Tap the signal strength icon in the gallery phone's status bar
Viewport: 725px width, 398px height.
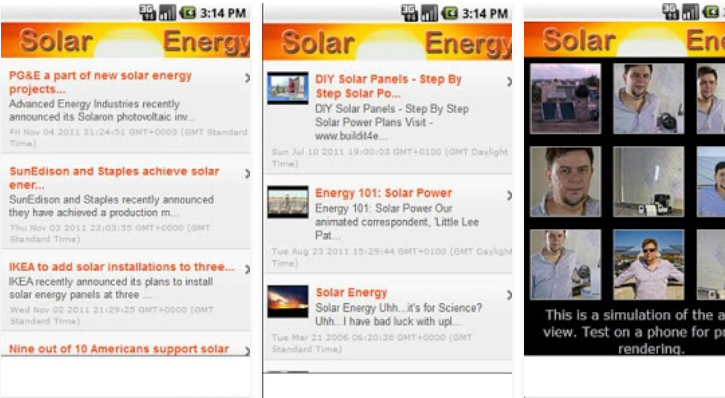point(691,12)
